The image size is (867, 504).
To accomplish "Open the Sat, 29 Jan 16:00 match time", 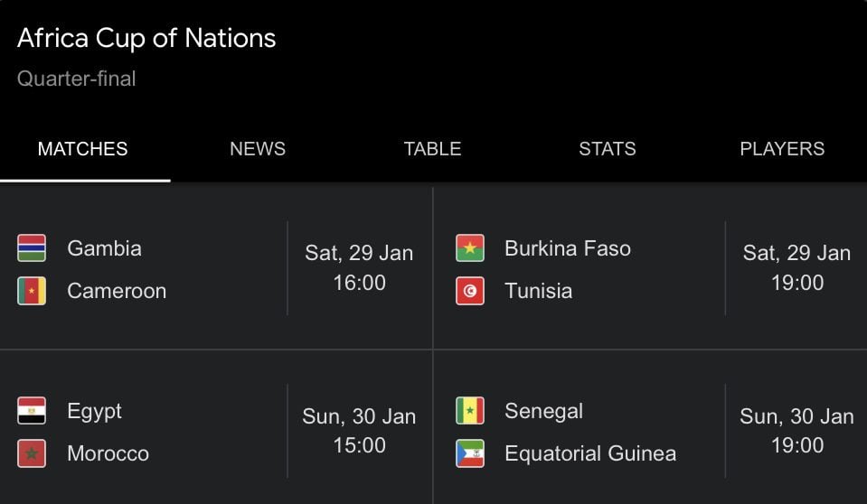I will click(360, 267).
